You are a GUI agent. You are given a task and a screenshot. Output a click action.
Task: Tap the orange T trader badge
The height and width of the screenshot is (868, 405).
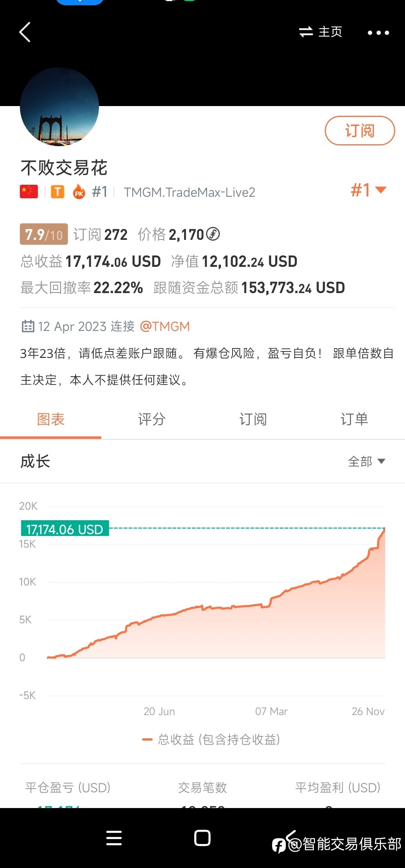click(57, 192)
